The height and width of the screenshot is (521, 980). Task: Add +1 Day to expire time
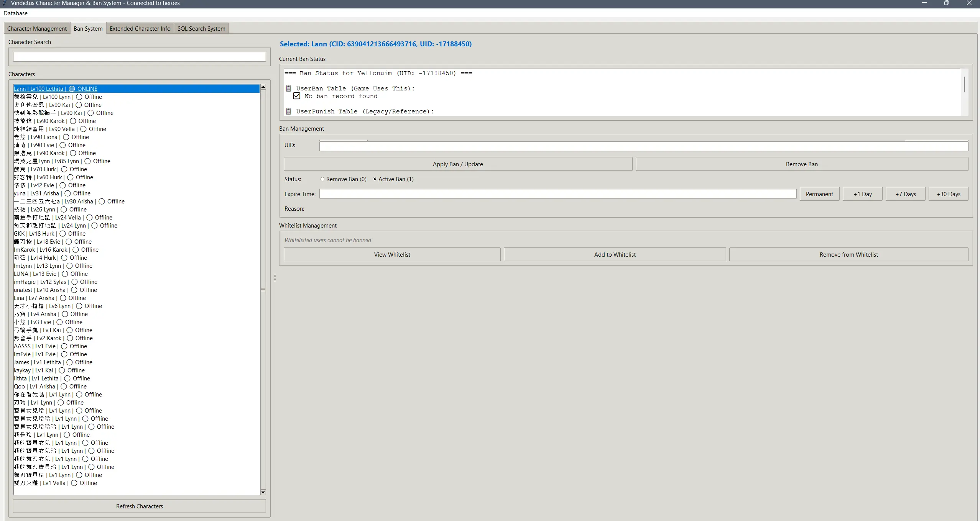[x=863, y=194]
